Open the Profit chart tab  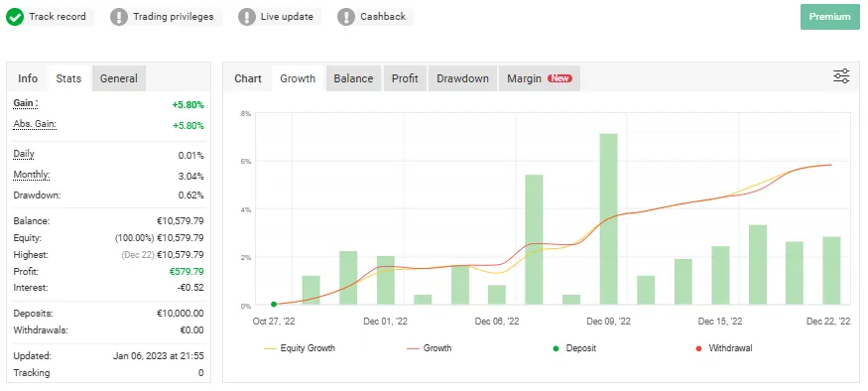tap(405, 78)
